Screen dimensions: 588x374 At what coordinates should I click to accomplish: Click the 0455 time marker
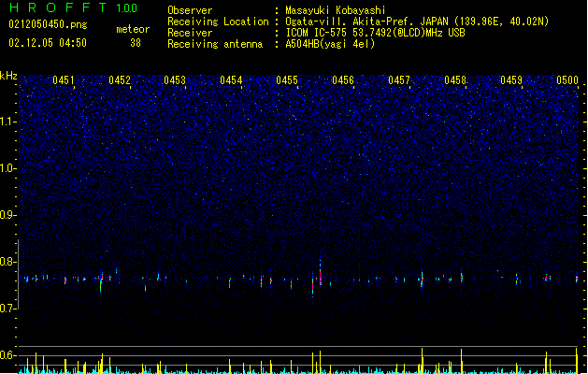coord(287,79)
